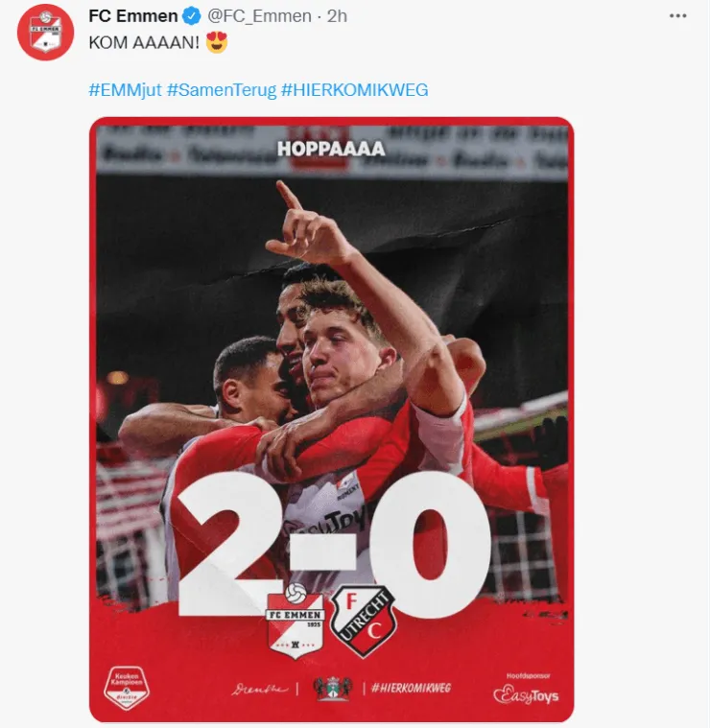Follow the #HIERKOMIKWEG hashtag in tweet text
The height and width of the screenshot is (728, 710).
pos(355,89)
